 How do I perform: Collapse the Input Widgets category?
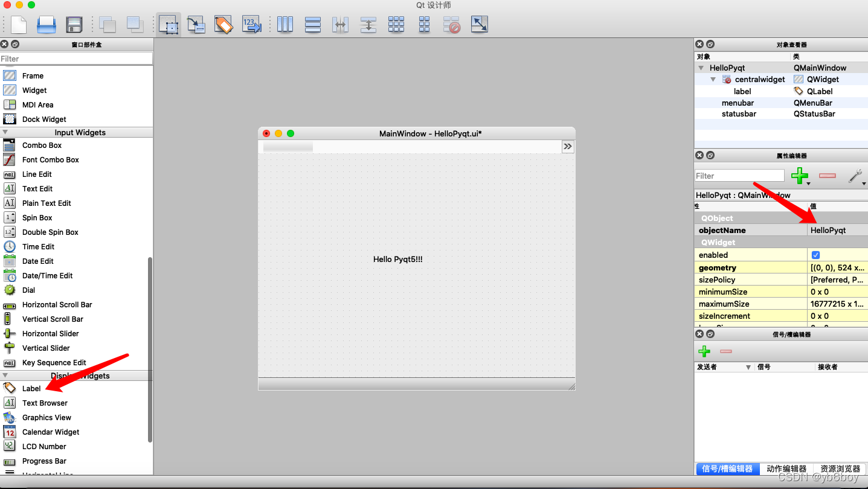tap(5, 132)
